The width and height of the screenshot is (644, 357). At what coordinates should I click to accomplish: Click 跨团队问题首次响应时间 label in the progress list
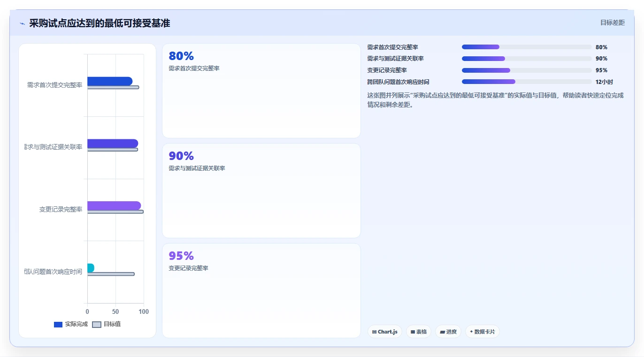pyautogui.click(x=398, y=82)
